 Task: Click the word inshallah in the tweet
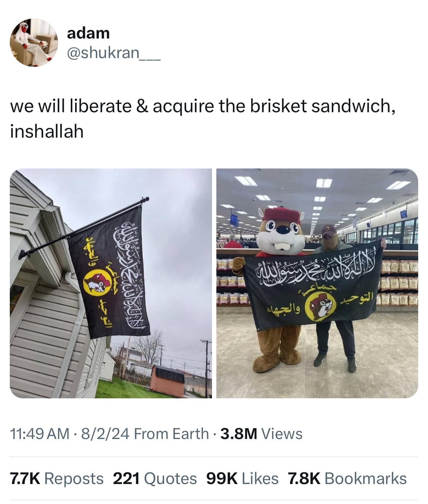click(x=47, y=131)
